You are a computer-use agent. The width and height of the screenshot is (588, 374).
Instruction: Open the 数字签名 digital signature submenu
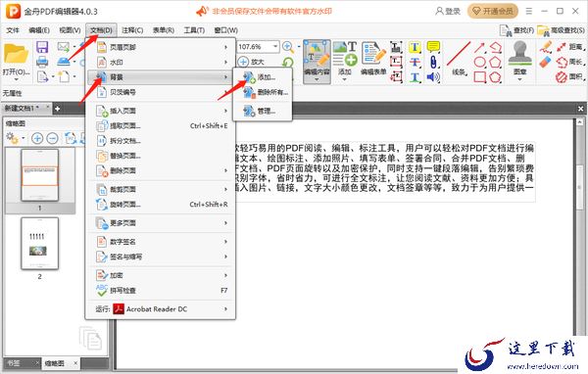pos(161,242)
